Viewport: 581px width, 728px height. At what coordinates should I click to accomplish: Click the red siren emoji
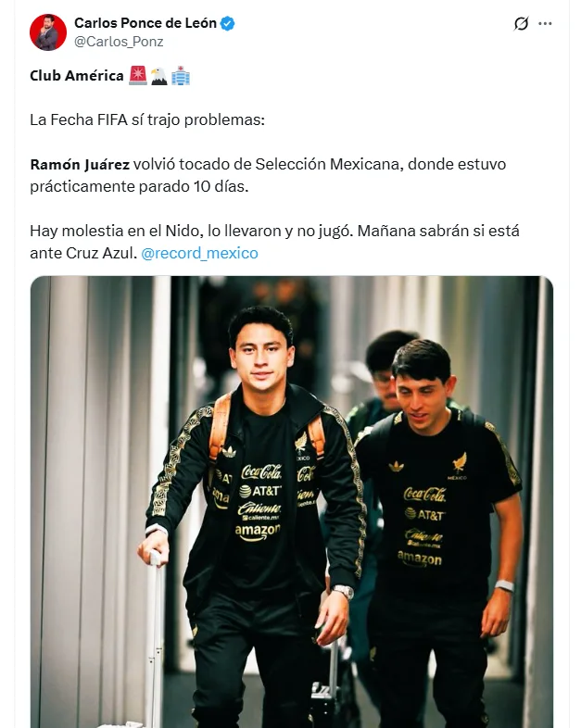[137, 75]
